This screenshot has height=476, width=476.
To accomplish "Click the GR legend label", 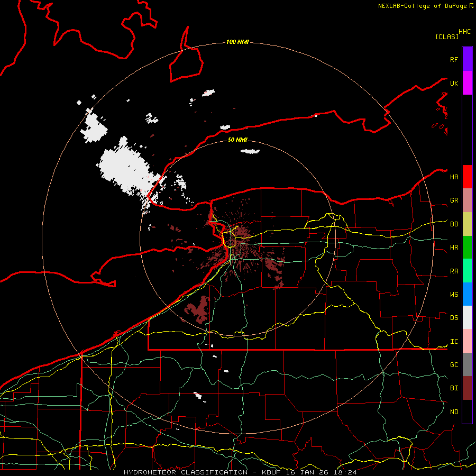I will pos(454,200).
